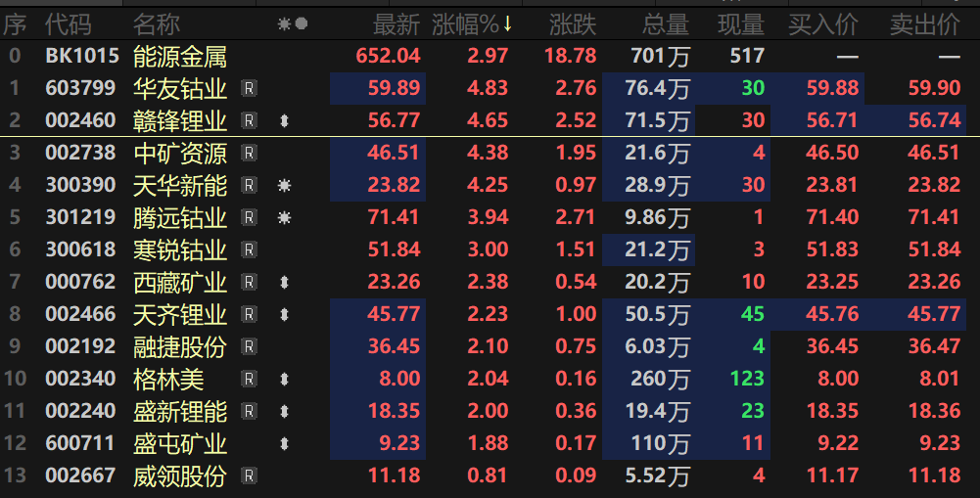Click the star-burst marker next to 天华新能
Image resolution: width=980 pixels, height=498 pixels.
pyautogui.click(x=285, y=185)
